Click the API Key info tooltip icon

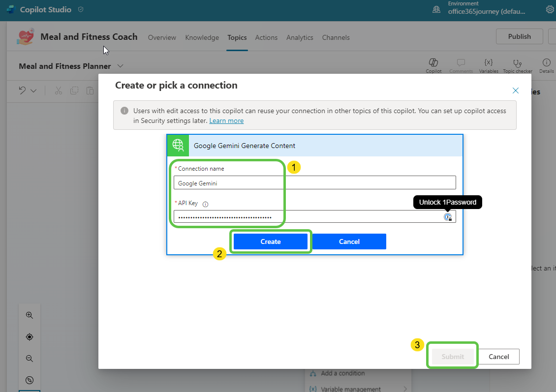point(206,204)
